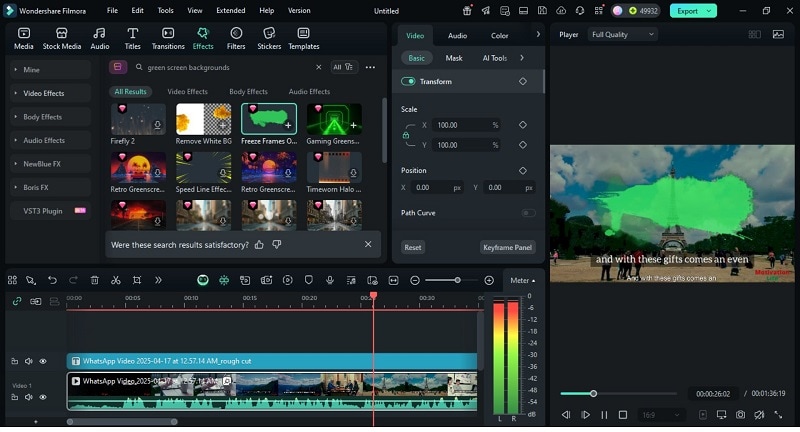Open the Extended menu

[x=230, y=10]
